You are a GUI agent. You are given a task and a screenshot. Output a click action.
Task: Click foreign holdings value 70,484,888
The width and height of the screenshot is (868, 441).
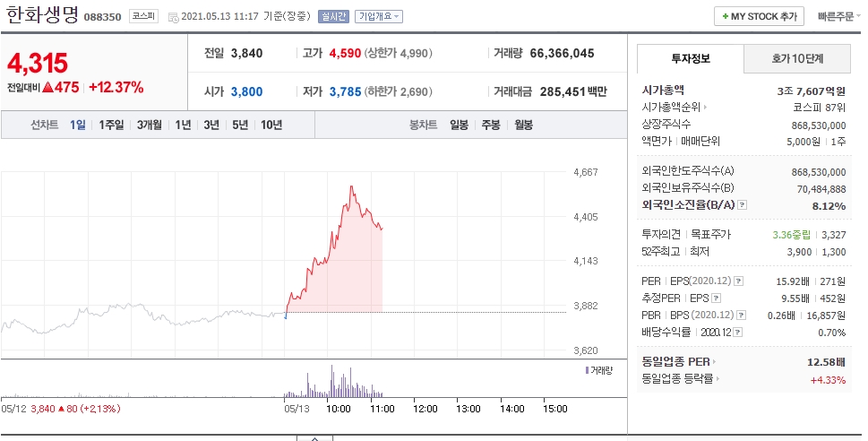[821, 189]
